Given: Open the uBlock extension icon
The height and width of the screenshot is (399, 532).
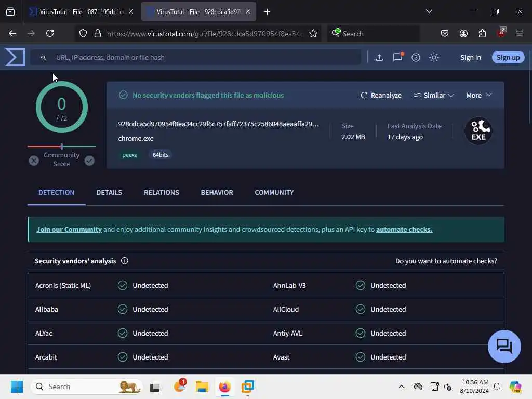Looking at the screenshot, I should 501,33.
